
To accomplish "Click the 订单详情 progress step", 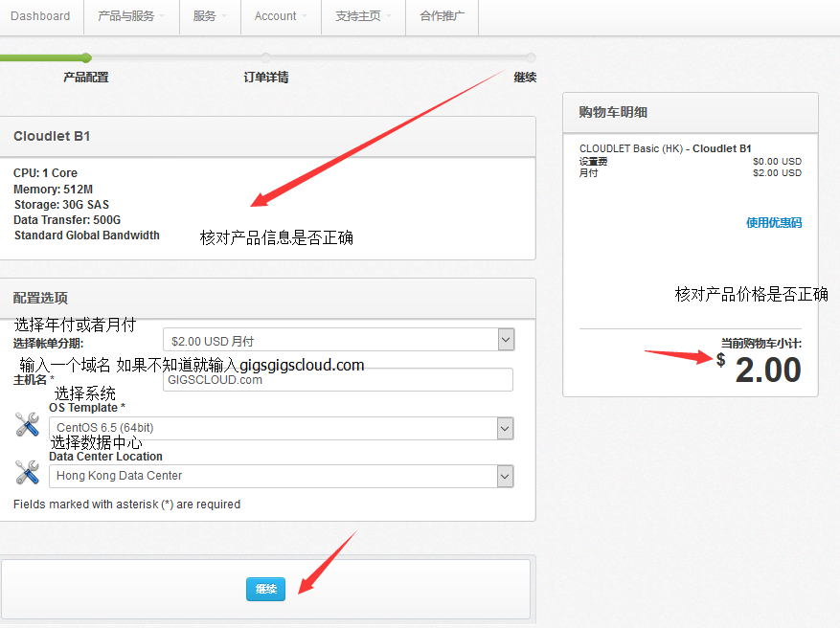I will point(265,78).
